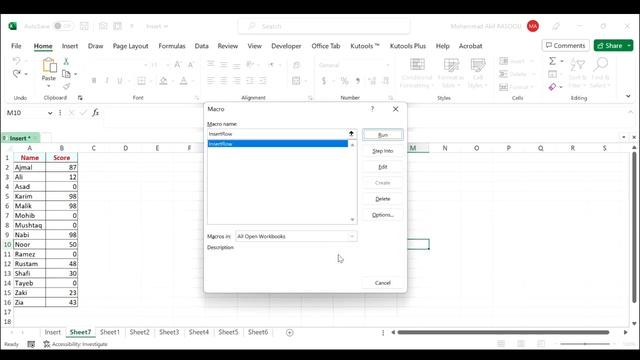Click the Macro name input field

[278, 134]
